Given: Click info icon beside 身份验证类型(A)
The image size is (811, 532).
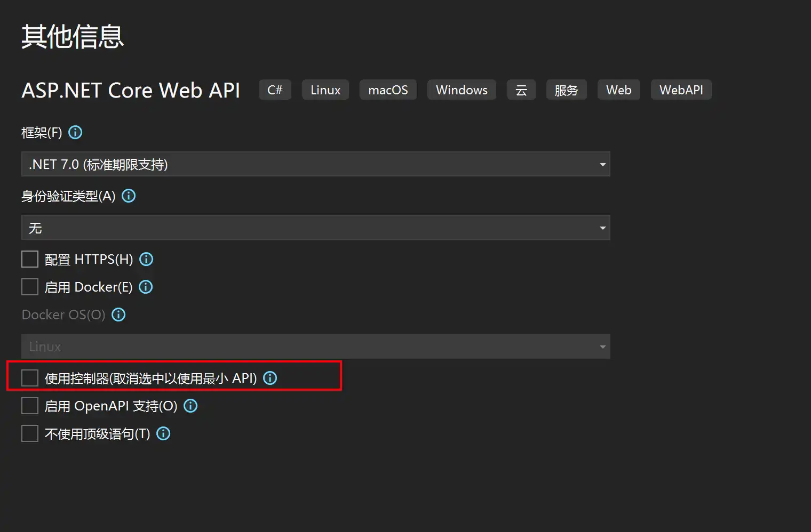Looking at the screenshot, I should click(129, 196).
